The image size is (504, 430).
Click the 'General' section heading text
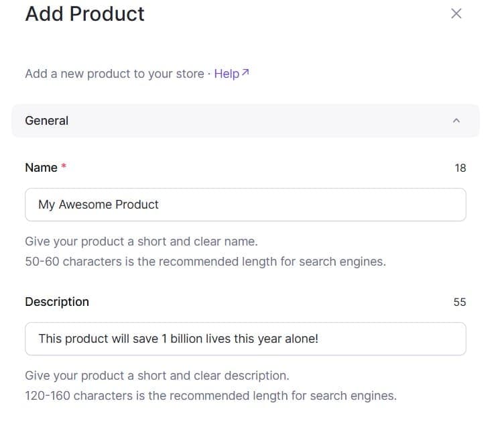point(47,121)
